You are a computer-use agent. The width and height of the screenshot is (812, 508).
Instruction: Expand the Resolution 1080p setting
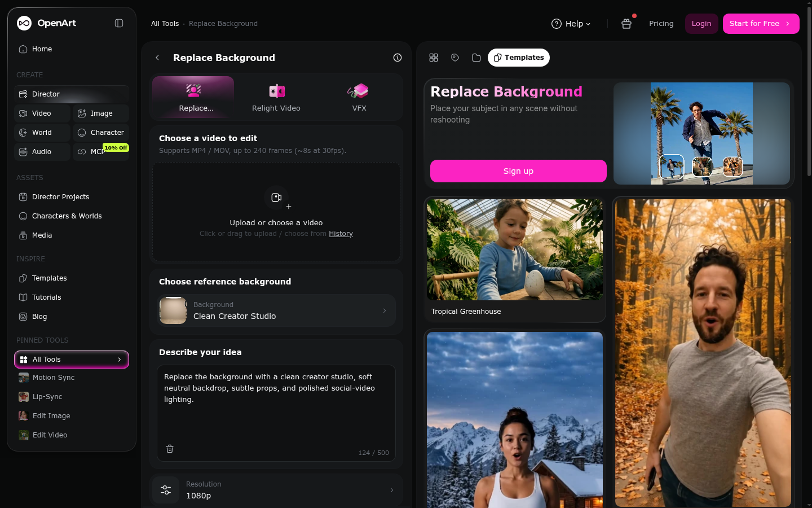point(276,490)
